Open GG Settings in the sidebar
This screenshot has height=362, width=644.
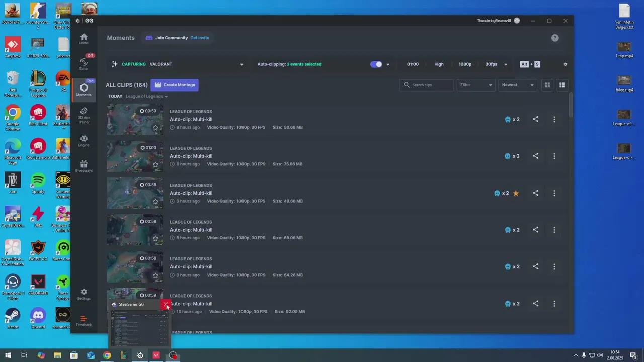pyautogui.click(x=84, y=294)
